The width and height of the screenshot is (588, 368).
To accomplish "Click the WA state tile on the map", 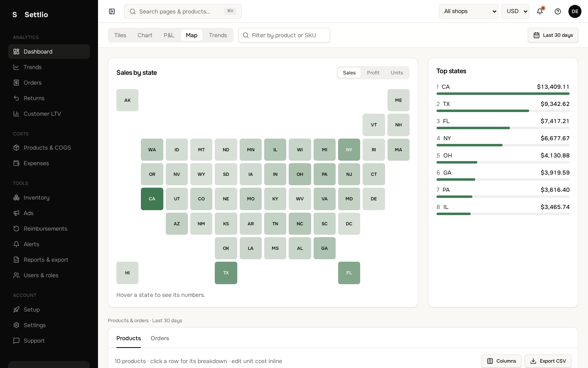I will click(x=152, y=150).
